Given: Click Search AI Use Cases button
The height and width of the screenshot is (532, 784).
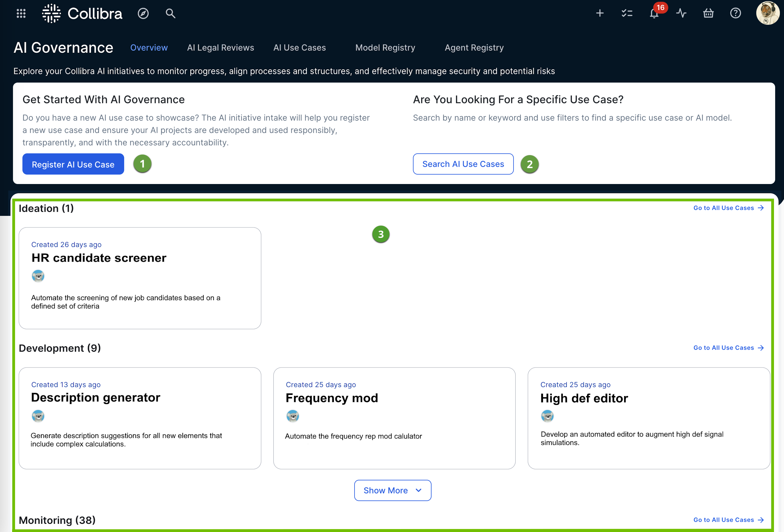Looking at the screenshot, I should pos(463,164).
